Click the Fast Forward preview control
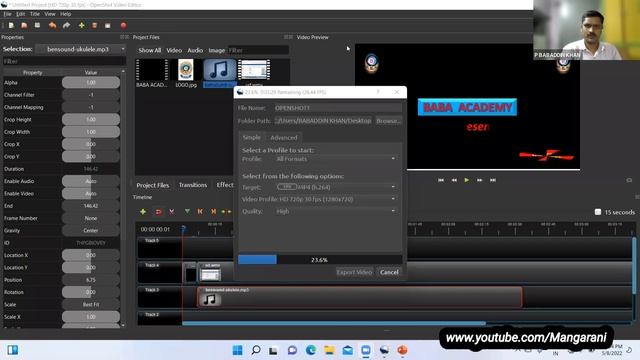This screenshot has width=640, height=360. click(480, 180)
